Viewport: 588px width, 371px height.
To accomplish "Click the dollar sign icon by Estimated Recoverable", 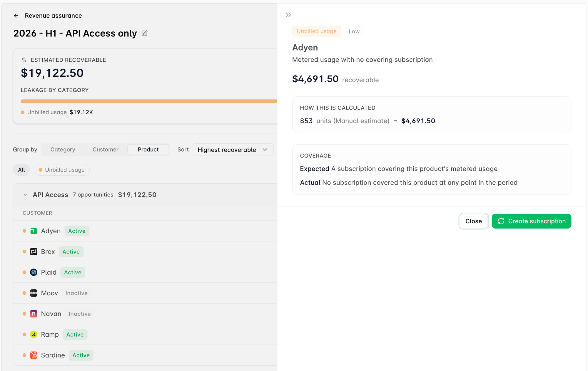I will (24, 60).
